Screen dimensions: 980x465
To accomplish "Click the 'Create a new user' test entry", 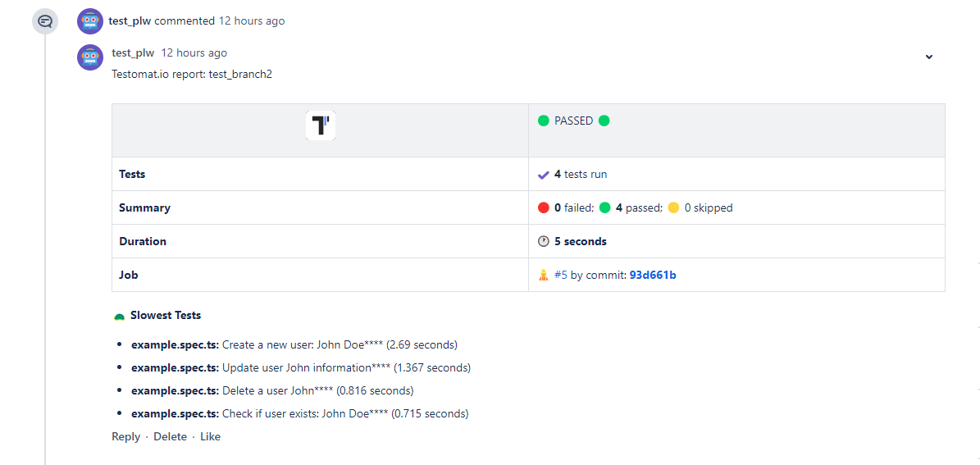I will [x=294, y=344].
